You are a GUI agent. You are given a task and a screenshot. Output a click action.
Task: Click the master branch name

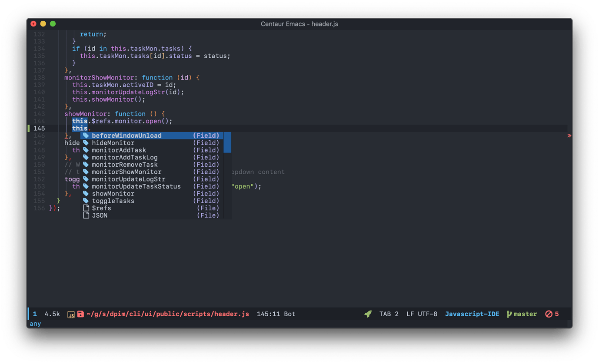tap(525, 314)
